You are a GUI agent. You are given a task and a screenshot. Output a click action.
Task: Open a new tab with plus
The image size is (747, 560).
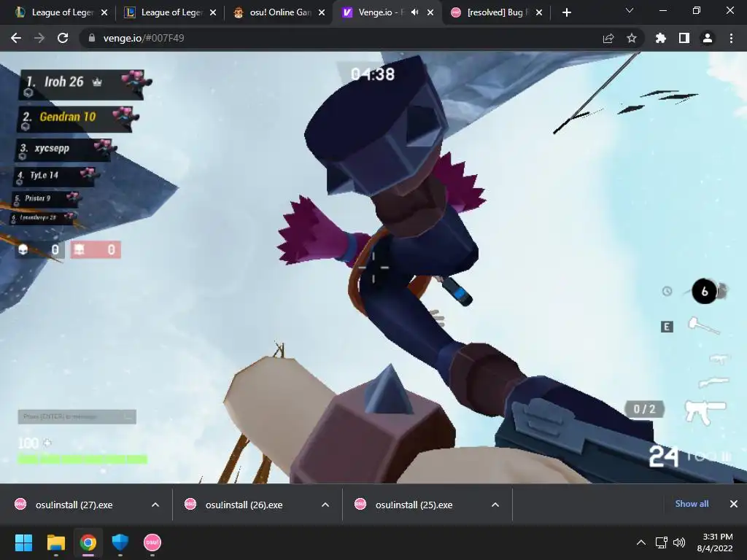[x=566, y=12]
